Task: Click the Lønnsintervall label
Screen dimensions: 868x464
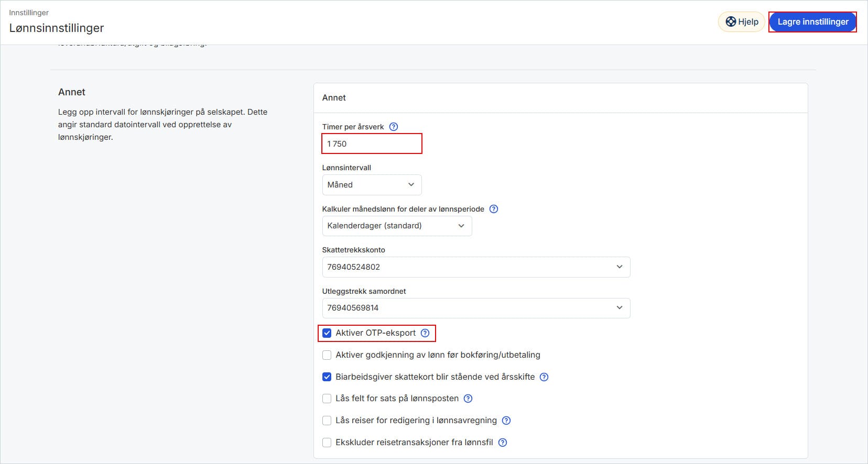Action: pos(346,168)
